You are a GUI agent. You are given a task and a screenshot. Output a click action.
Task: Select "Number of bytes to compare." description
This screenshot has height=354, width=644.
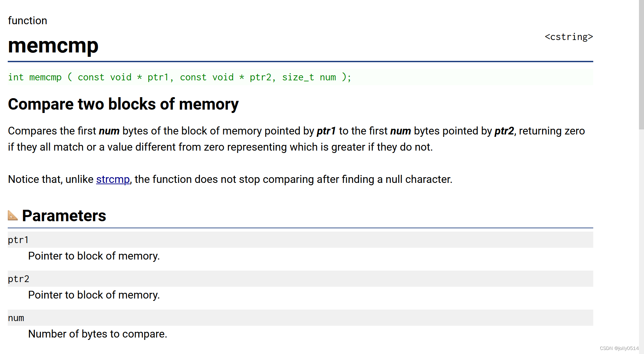[98, 333]
